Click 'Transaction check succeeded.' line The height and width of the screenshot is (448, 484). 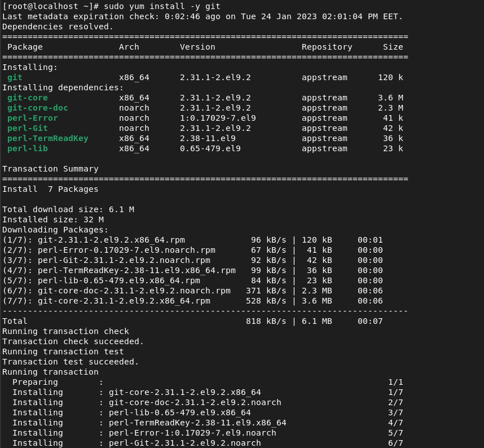point(73,342)
